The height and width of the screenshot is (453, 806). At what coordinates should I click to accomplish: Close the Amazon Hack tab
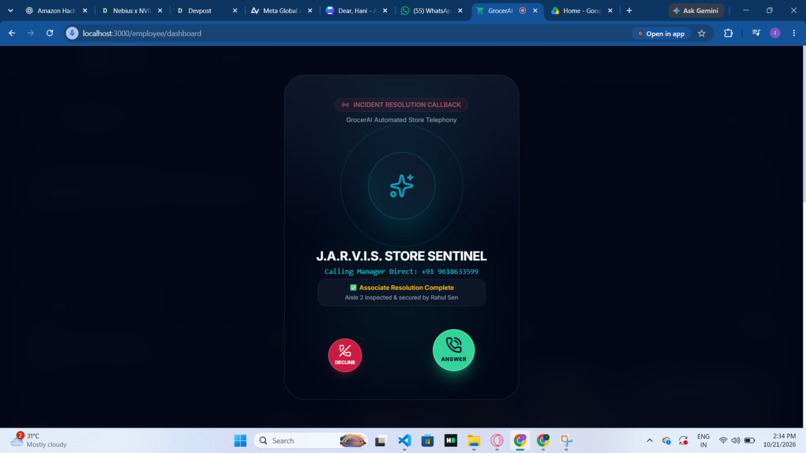(85, 10)
